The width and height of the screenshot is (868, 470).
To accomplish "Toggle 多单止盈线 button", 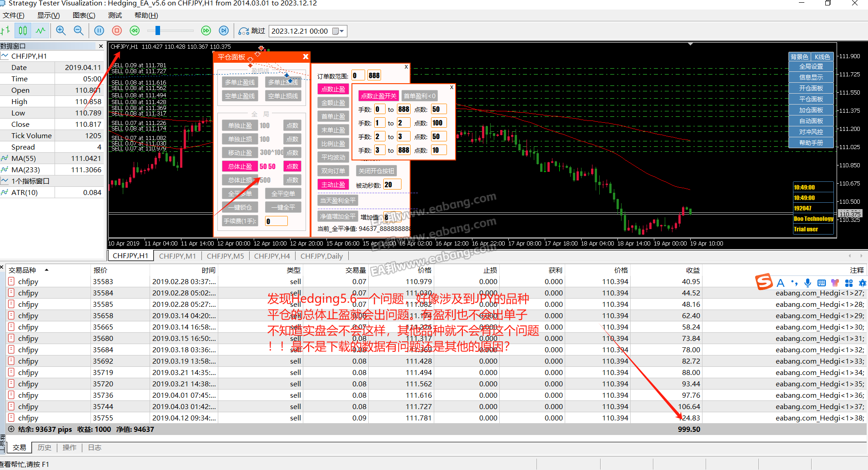I will tap(240, 82).
